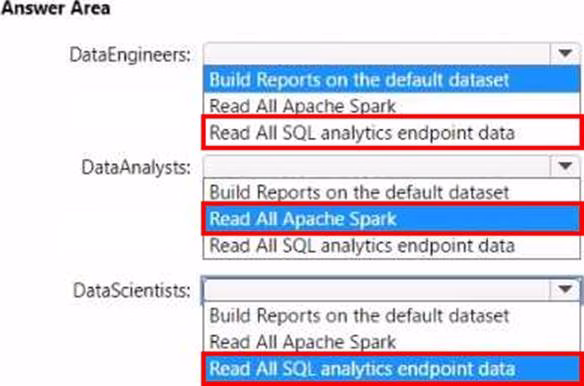Select highlighted Read All SQL analytics endpoint for DataScientists
This screenshot has width=584, height=386.
(x=391, y=369)
